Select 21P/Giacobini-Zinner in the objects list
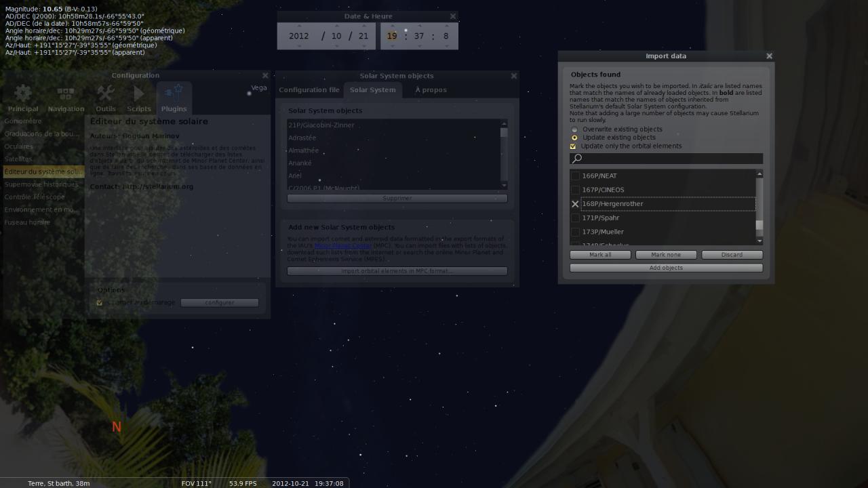 (x=393, y=125)
